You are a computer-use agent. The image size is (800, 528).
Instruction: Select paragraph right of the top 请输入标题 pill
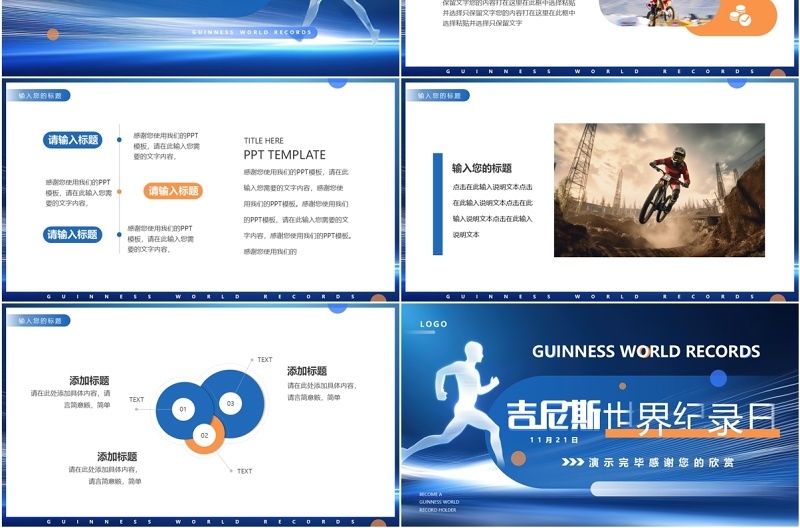[x=167, y=146]
